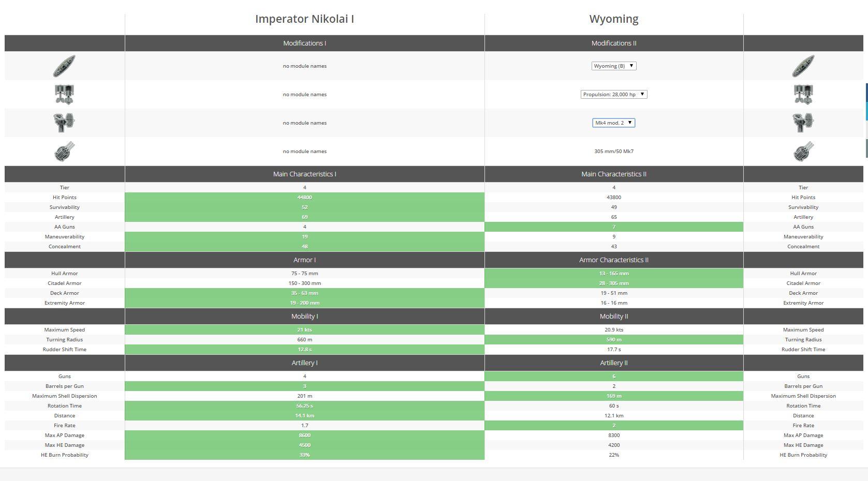Click Wyoming's AA Guns value 7
Screen dimensions: 868x481
point(614,227)
